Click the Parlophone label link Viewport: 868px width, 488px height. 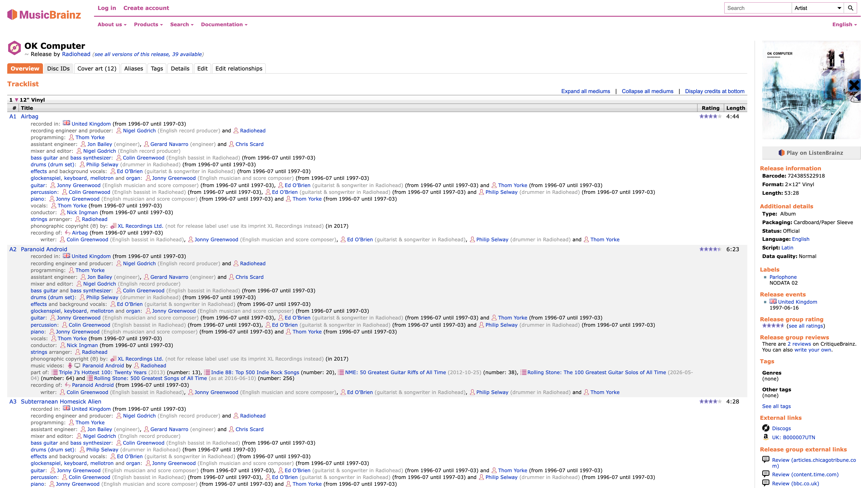(x=783, y=277)
